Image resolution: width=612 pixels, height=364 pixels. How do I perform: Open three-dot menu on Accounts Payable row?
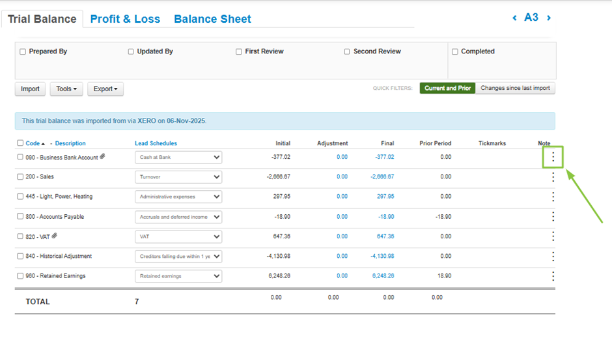[x=553, y=216]
